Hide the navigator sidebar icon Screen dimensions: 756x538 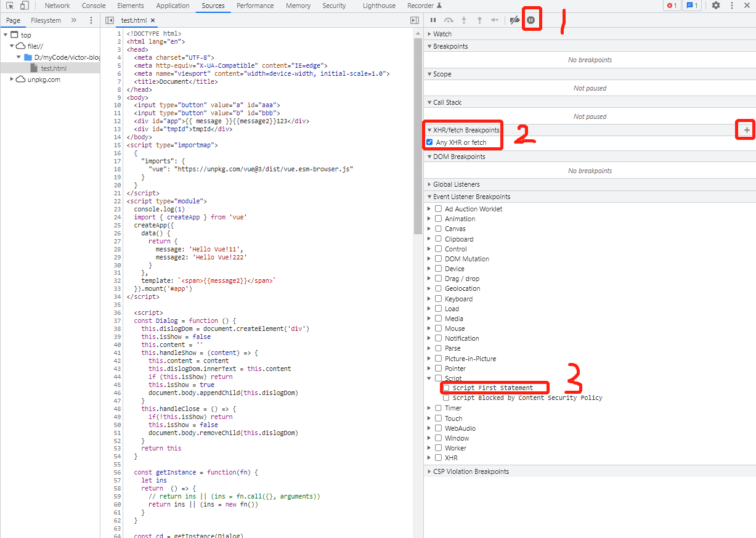(x=109, y=20)
